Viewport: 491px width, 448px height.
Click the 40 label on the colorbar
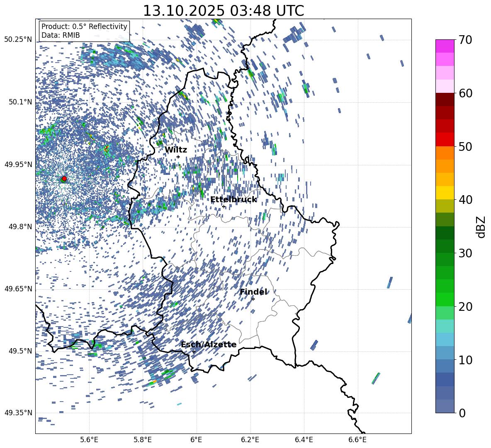(465, 200)
